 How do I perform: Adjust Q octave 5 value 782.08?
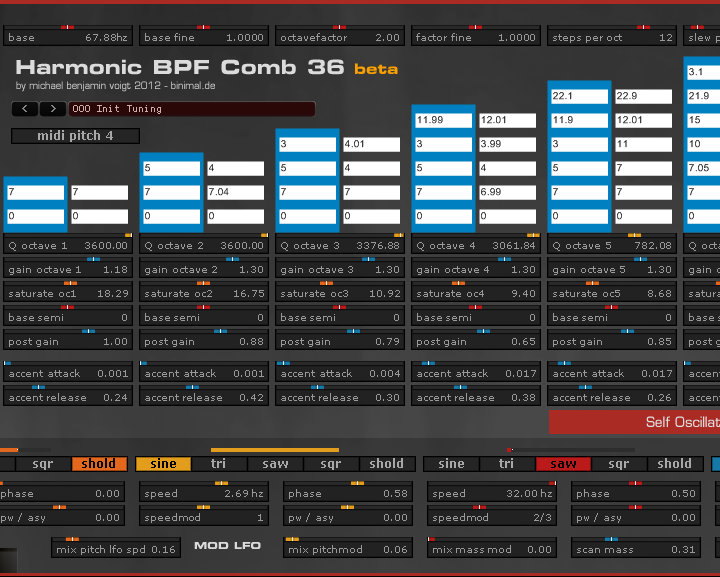(612, 244)
